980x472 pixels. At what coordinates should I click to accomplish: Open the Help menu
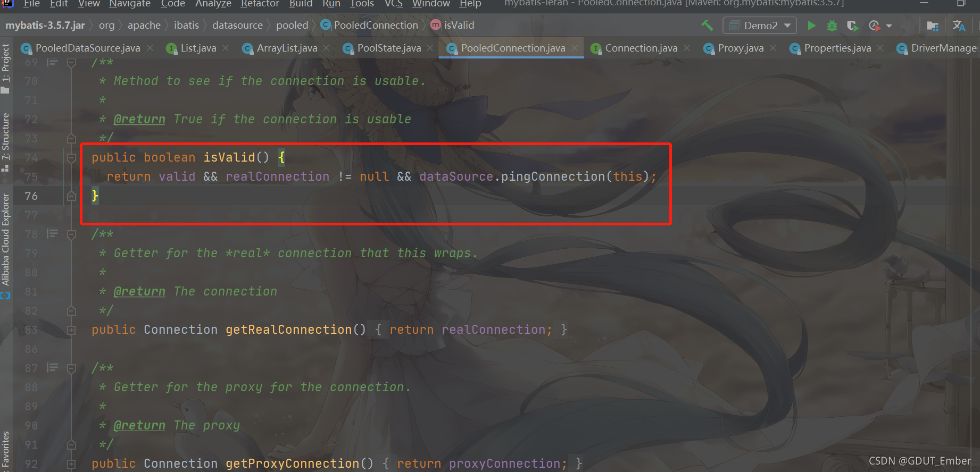[x=470, y=4]
